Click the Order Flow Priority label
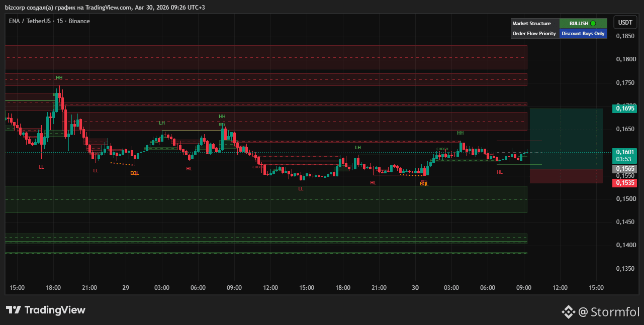This screenshot has width=644, height=325. [x=534, y=34]
